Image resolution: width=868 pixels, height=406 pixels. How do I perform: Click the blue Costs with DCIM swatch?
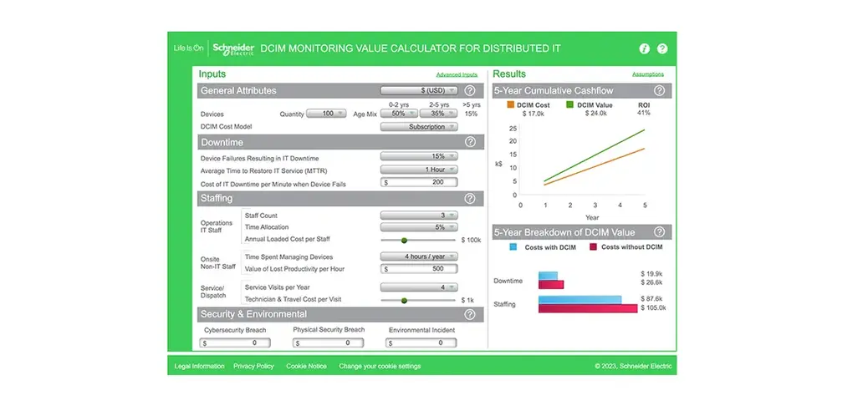click(513, 247)
